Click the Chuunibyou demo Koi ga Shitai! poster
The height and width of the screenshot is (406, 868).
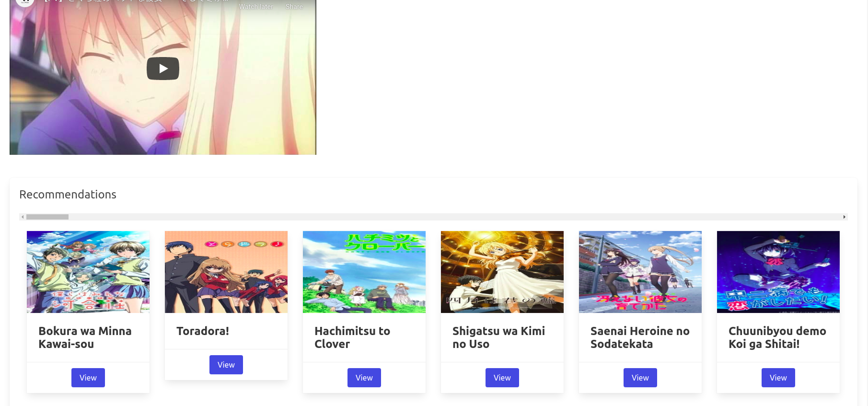(778, 272)
